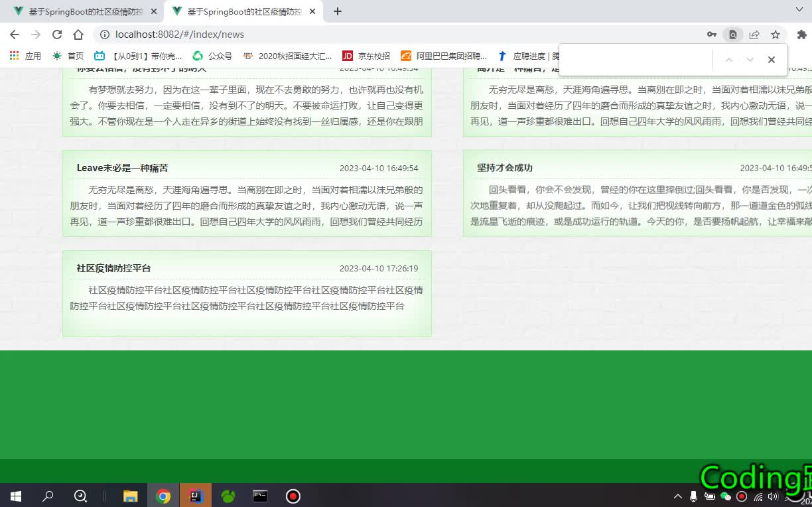Open Windows Search from the taskbar
This screenshot has width=812, height=507.
(x=47, y=496)
